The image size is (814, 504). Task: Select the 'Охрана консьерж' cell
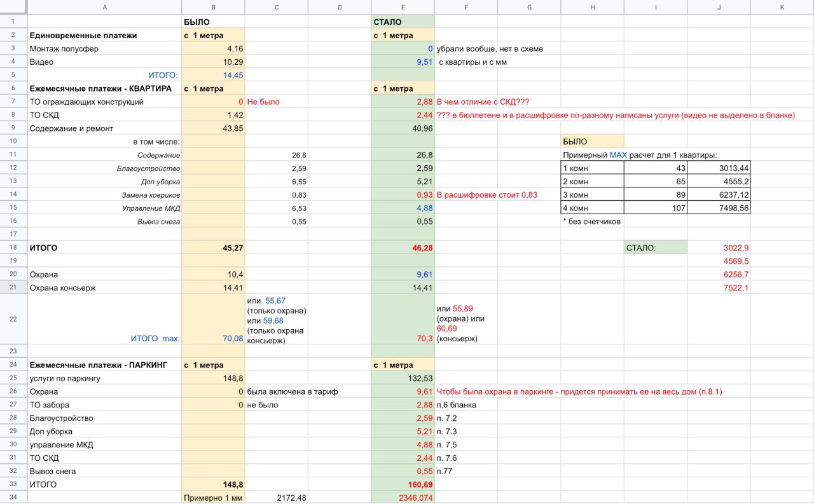click(x=104, y=288)
